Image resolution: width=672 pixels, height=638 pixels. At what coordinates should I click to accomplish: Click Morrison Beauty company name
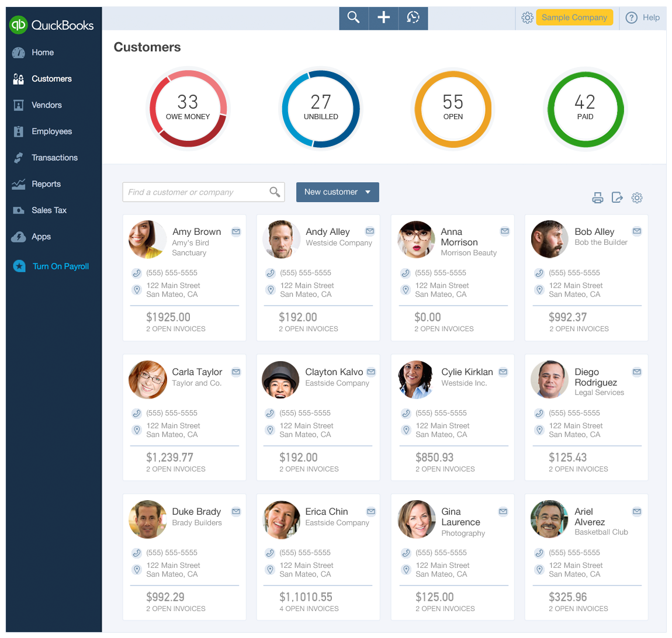point(469,253)
